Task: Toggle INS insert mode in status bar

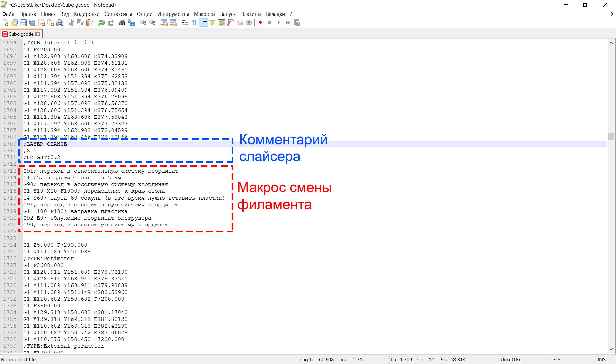Action: click(602, 360)
